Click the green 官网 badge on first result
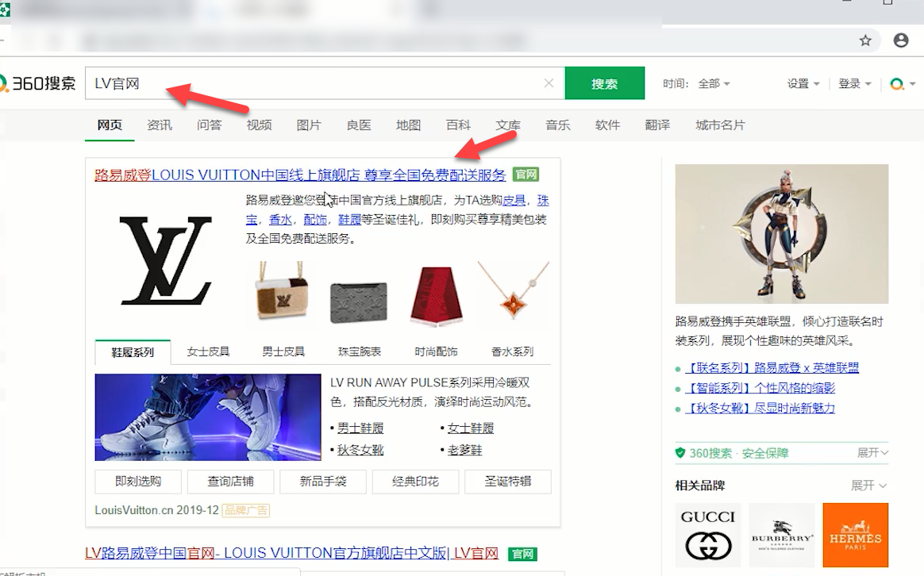The image size is (924, 576). (527, 174)
